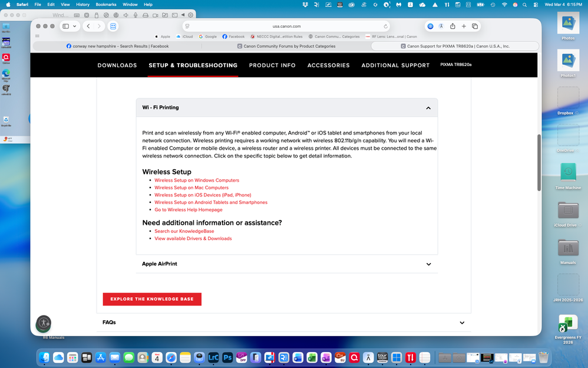Screen dimensions: 588x368
Task: Open the Product Info section
Action: click(272, 65)
